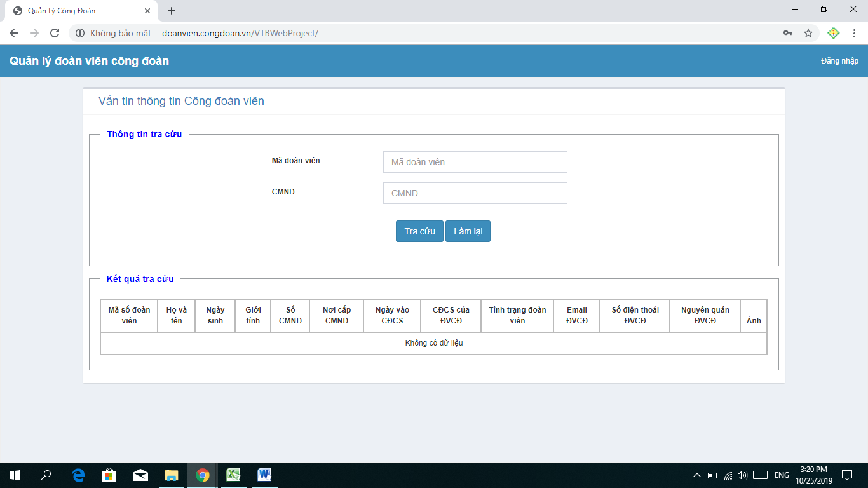Viewport: 868px width, 488px height.
Task: Click the browser address bar URL
Action: tap(240, 33)
